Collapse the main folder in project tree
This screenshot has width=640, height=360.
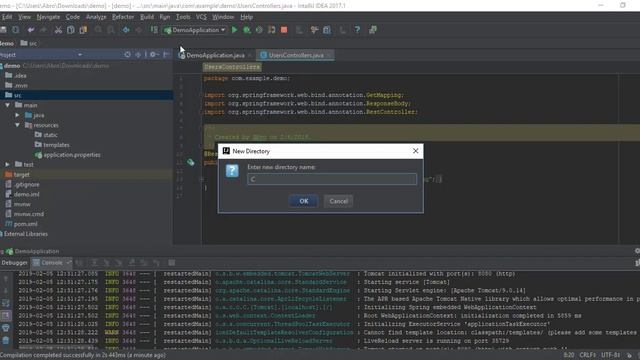click(7, 105)
